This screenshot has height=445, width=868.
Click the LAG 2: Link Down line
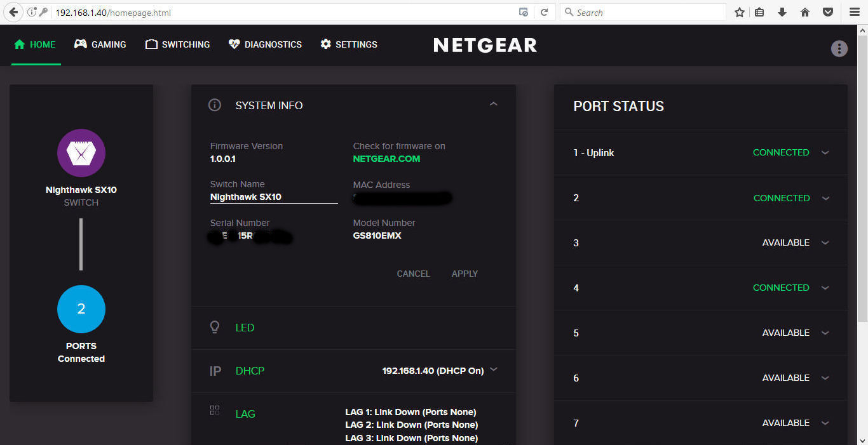point(411,425)
